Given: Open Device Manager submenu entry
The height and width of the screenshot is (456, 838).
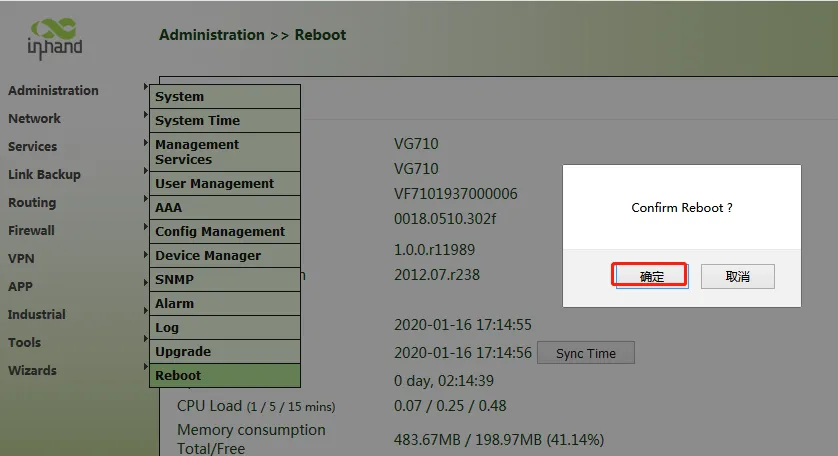Looking at the screenshot, I should point(224,256).
